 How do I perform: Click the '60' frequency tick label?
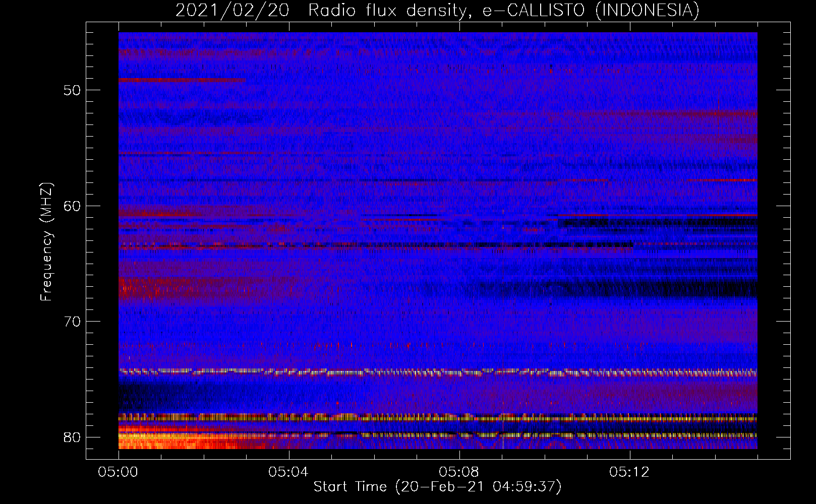(73, 206)
